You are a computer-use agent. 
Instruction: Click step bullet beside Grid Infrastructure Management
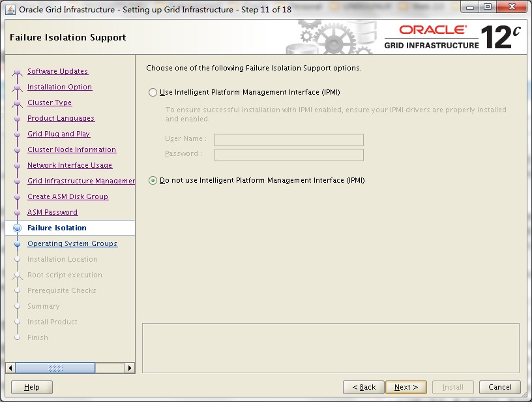pyautogui.click(x=18, y=181)
